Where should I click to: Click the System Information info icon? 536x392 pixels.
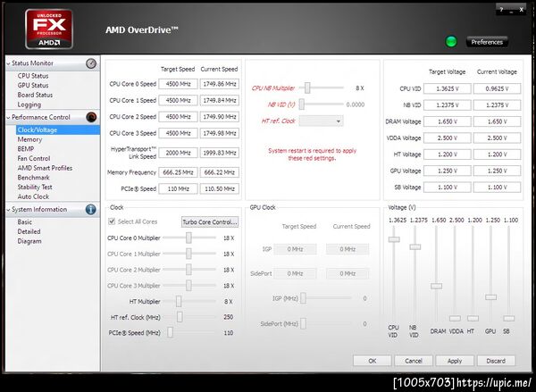(x=90, y=209)
